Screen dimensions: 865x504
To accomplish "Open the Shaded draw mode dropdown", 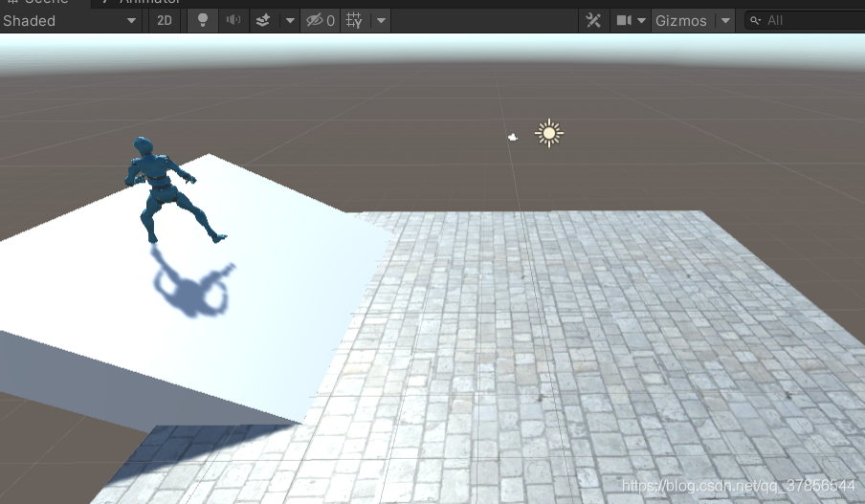I will click(x=70, y=21).
